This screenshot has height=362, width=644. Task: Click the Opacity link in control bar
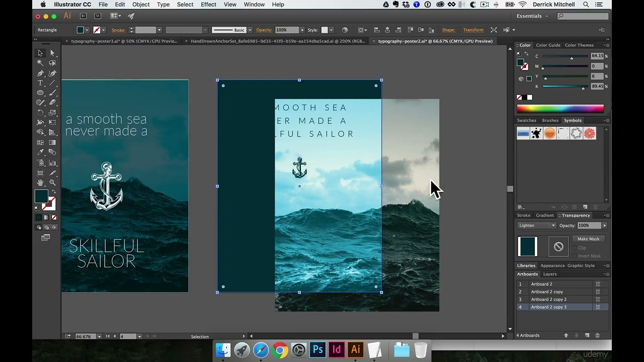coord(264,30)
